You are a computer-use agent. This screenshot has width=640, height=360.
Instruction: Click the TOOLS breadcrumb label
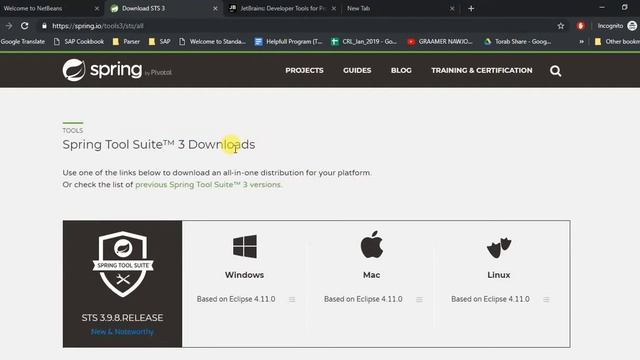pyautogui.click(x=73, y=131)
